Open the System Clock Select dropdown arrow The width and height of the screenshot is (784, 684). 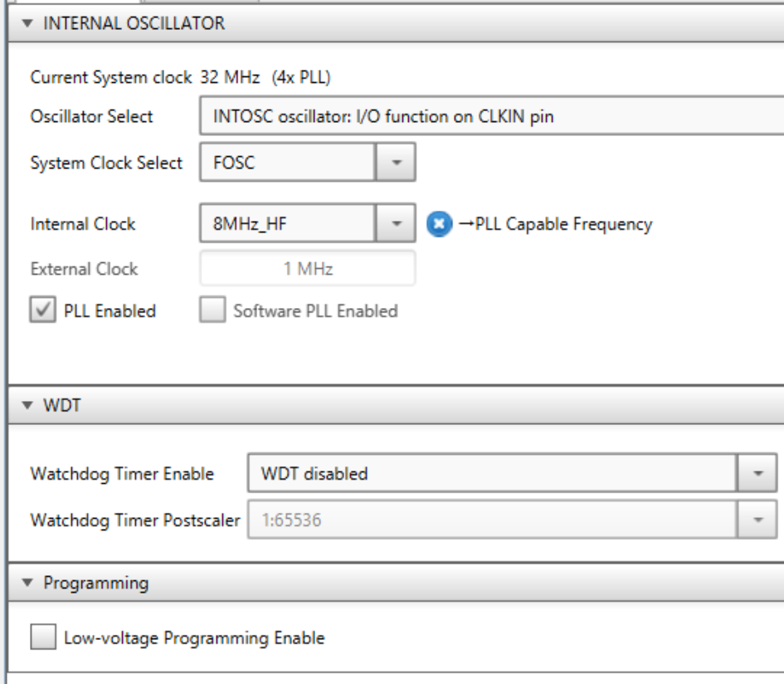(396, 162)
